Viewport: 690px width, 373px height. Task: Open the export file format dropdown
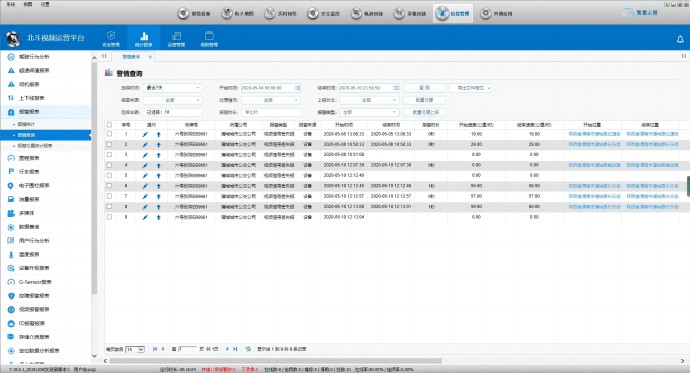(x=470, y=88)
